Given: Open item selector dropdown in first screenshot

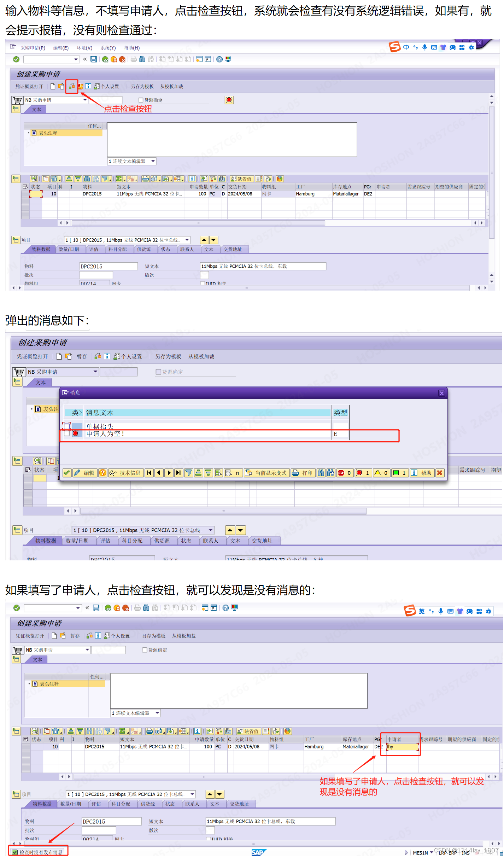Looking at the screenshot, I should (x=187, y=240).
